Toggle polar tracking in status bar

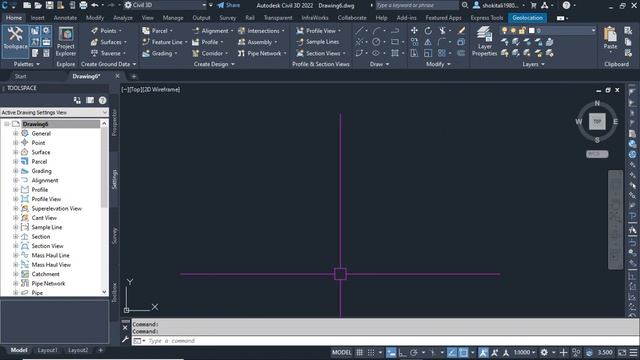click(x=413, y=352)
